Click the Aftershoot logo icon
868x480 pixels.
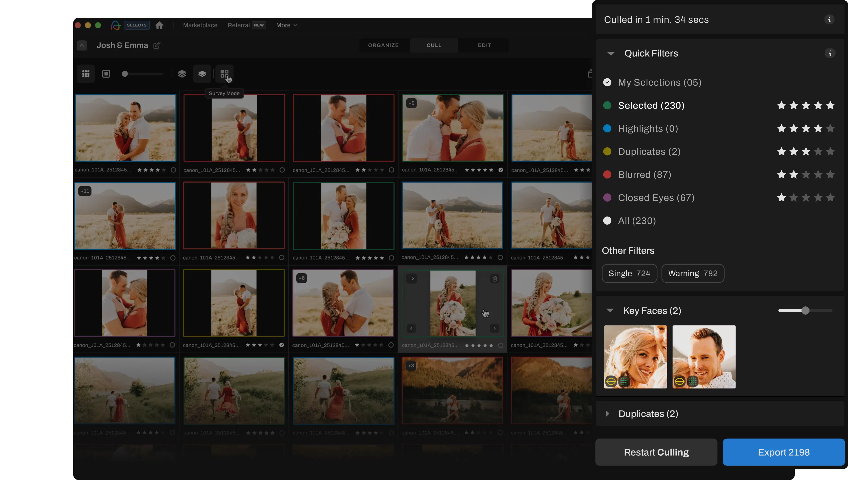click(116, 25)
